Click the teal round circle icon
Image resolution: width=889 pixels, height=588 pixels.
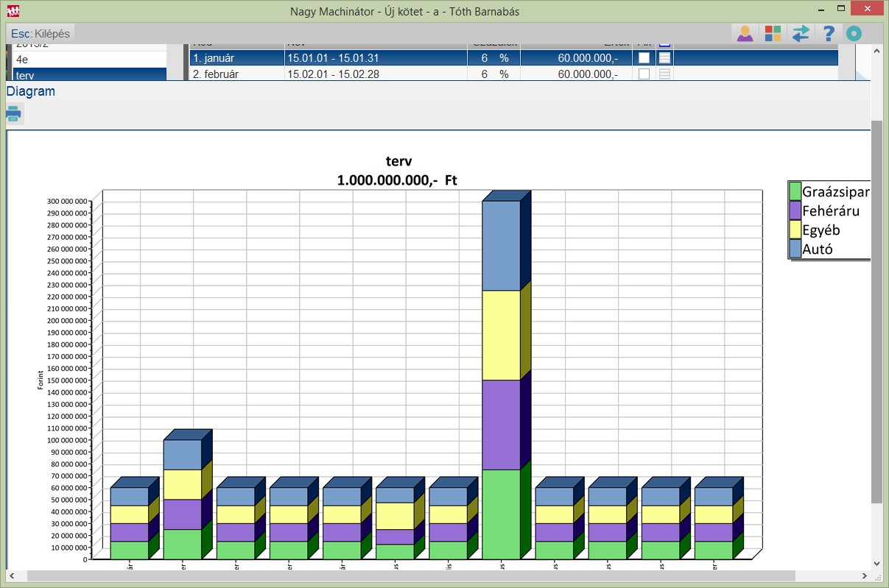[854, 34]
